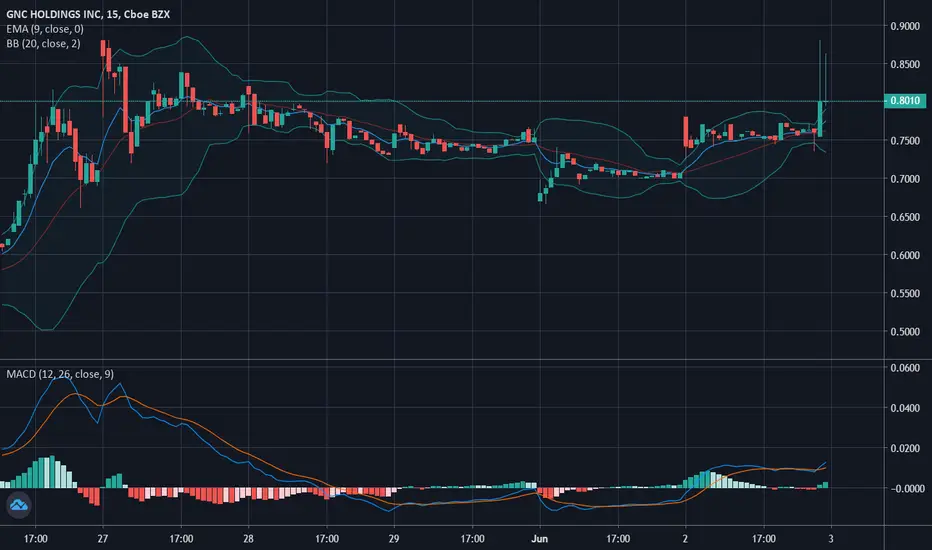The height and width of the screenshot is (550, 932).
Task: Click the cloud snapshot icon in MACD pane
Action: point(18,505)
